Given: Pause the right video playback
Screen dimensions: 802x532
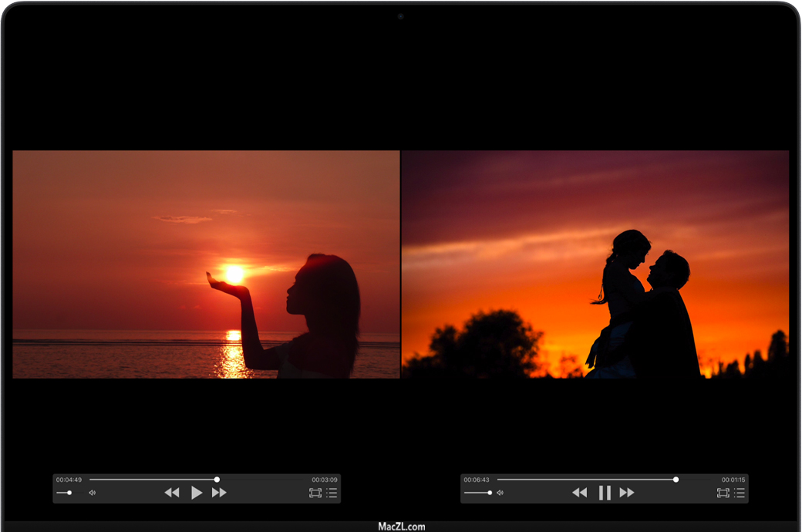Looking at the screenshot, I should pos(605,493).
